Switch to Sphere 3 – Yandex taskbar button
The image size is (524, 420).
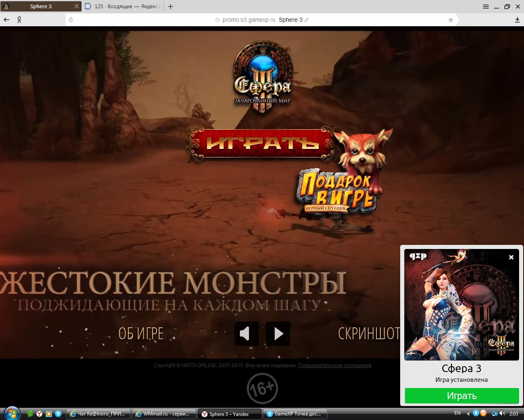[x=229, y=414]
